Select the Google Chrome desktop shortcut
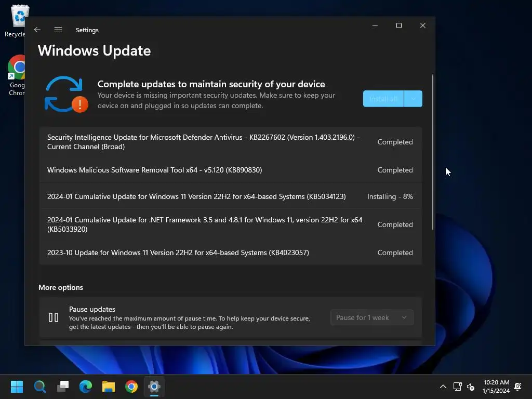The image size is (532, 399). [16, 75]
